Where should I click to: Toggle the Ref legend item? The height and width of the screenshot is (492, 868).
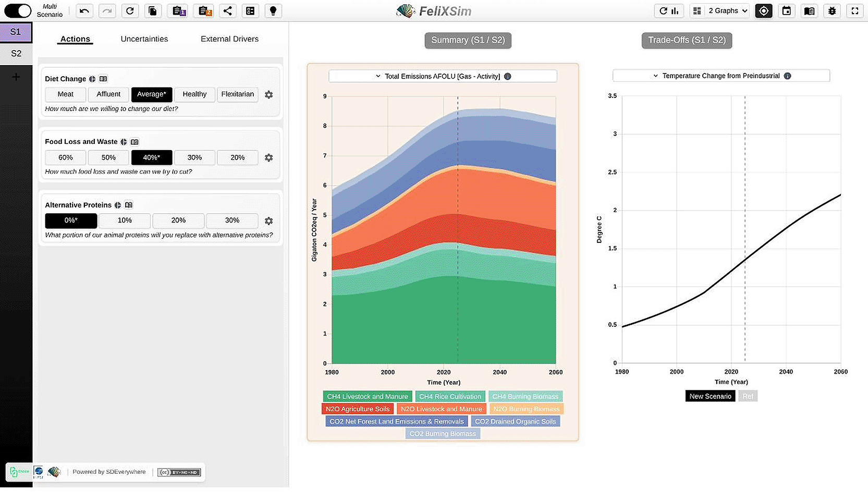[748, 397]
